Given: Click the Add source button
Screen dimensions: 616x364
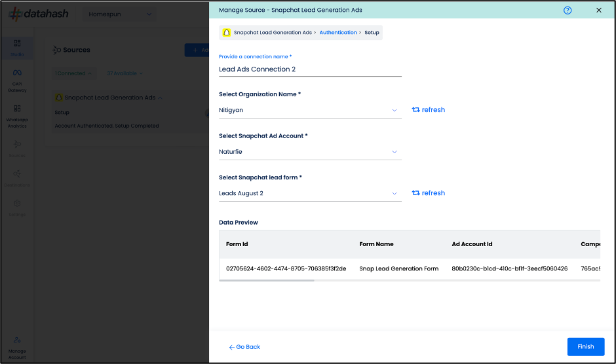Looking at the screenshot, I should coord(197,50).
